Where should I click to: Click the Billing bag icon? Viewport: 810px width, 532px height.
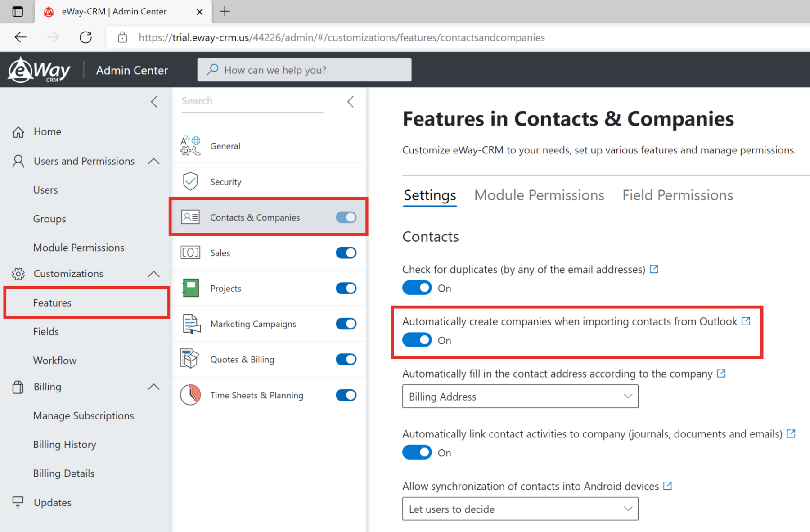(18, 387)
